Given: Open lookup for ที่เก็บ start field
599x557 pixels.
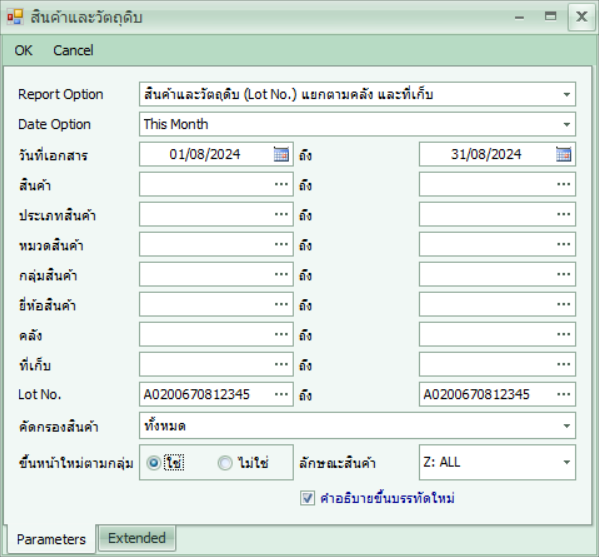Looking at the screenshot, I should click(x=281, y=364).
